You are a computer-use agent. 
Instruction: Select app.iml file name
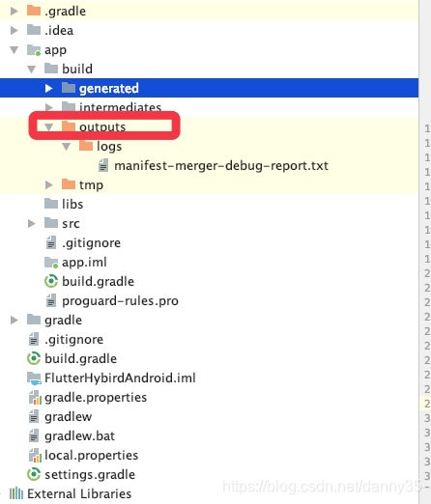pyautogui.click(x=84, y=263)
